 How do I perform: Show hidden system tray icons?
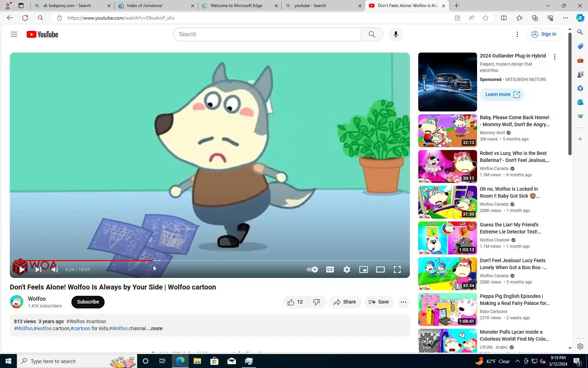tap(518, 361)
